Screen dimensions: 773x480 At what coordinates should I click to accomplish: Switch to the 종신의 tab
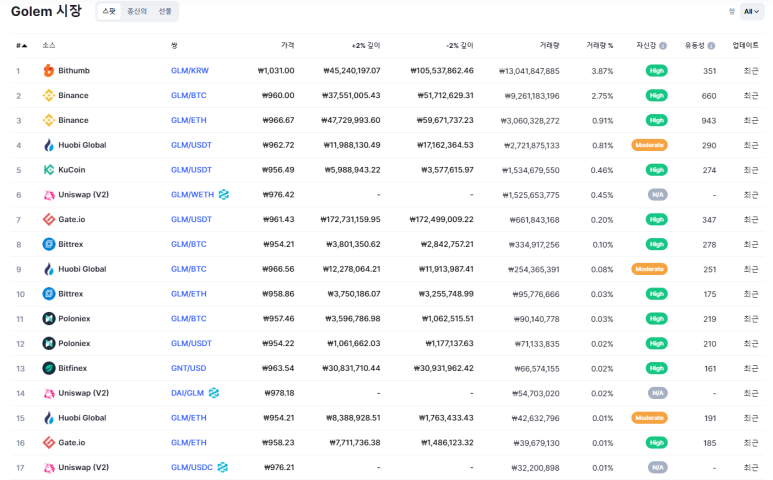click(137, 11)
